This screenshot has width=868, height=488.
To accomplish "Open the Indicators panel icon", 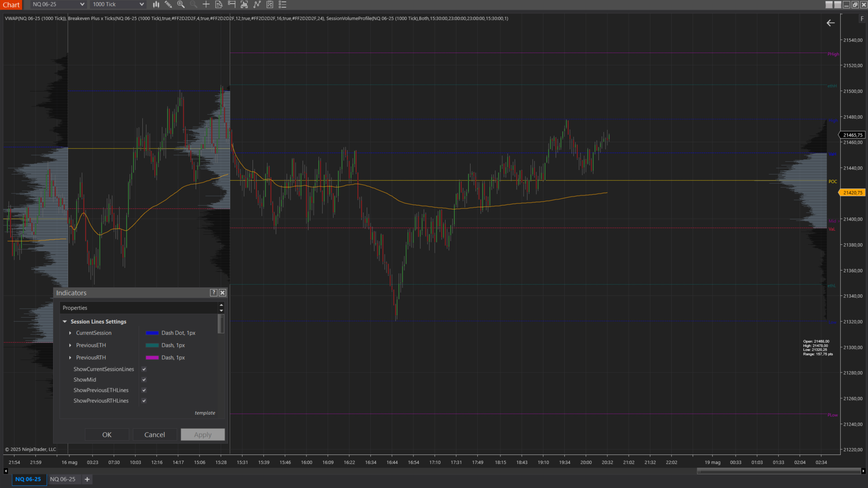I will tap(244, 4).
